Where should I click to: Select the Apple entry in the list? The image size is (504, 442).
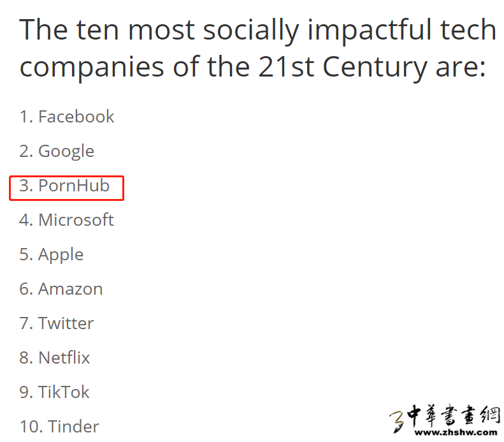pyautogui.click(x=61, y=254)
